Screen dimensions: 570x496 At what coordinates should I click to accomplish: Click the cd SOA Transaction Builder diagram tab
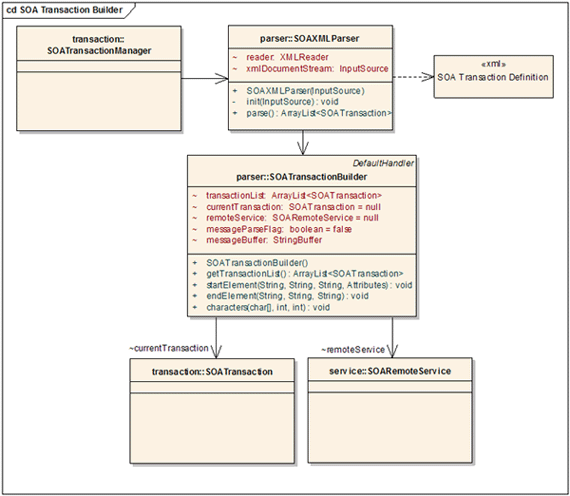tap(65, 10)
